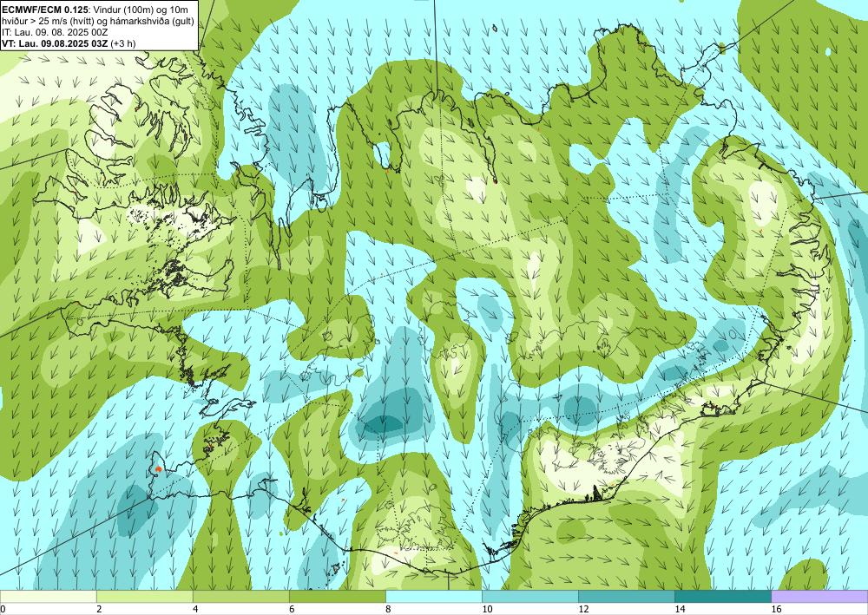The image size is (868, 615).
Task: Click the legend value '8'
Action: click(x=388, y=609)
